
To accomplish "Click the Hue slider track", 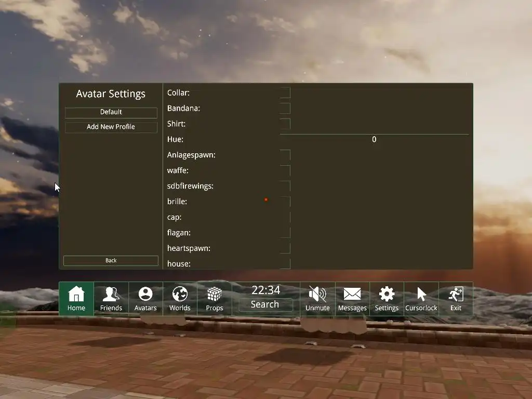I will click(x=374, y=139).
